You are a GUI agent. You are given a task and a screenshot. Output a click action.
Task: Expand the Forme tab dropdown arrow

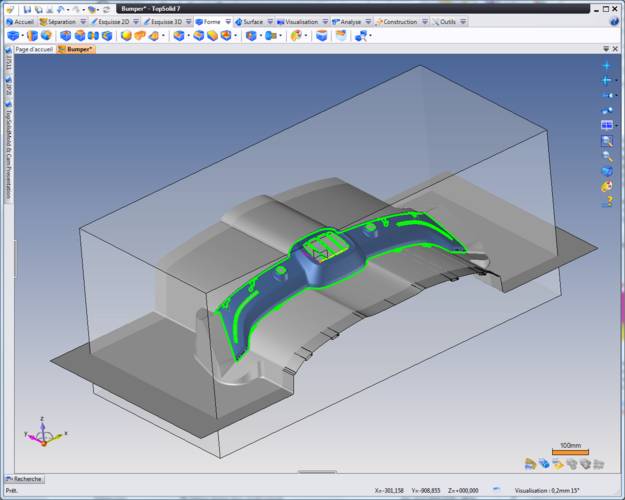click(x=227, y=21)
